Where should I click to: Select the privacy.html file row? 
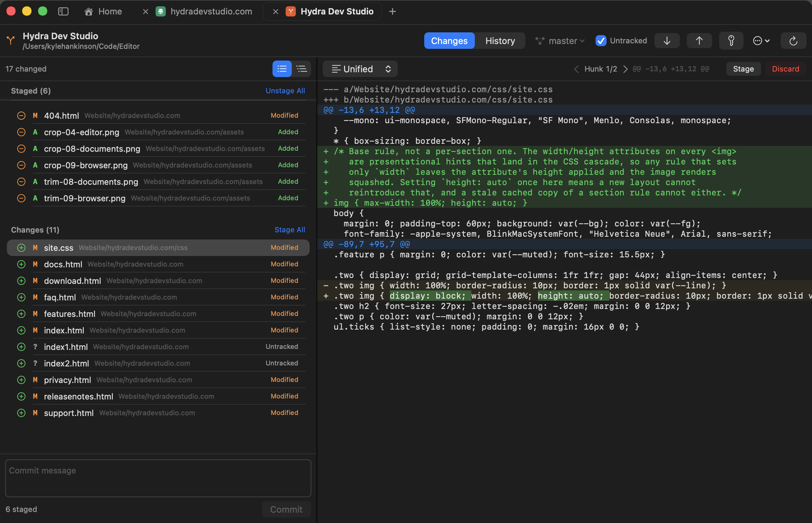[x=158, y=380]
